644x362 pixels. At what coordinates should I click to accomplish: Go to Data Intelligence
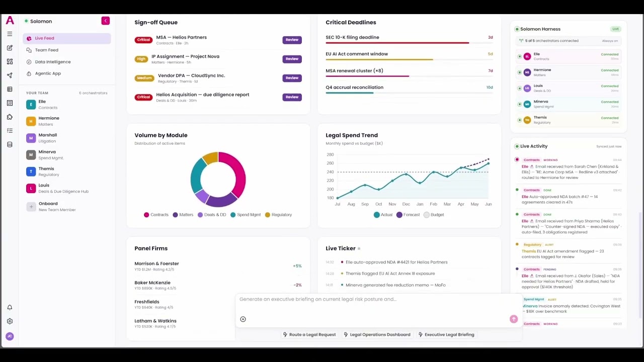[66, 62]
